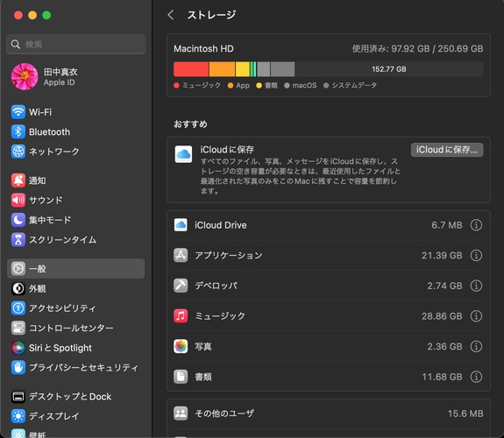
Task: Click 使用済み: 97.92 GB / 250.69 GB text
Action: 417,48
